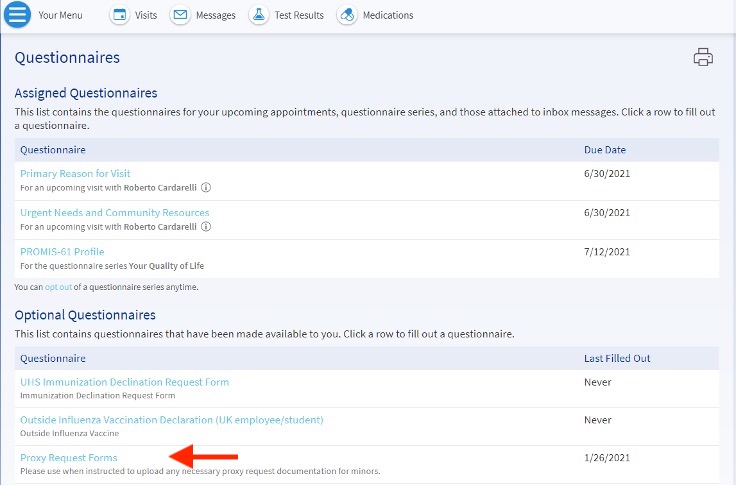Open Urgent Needs and Community Resources questionnaire
The height and width of the screenshot is (486, 736).
pyautogui.click(x=115, y=212)
